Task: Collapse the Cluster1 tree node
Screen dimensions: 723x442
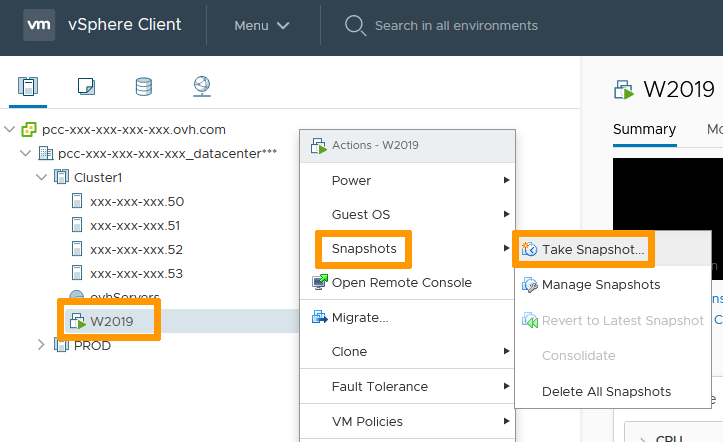Action: tap(41, 177)
